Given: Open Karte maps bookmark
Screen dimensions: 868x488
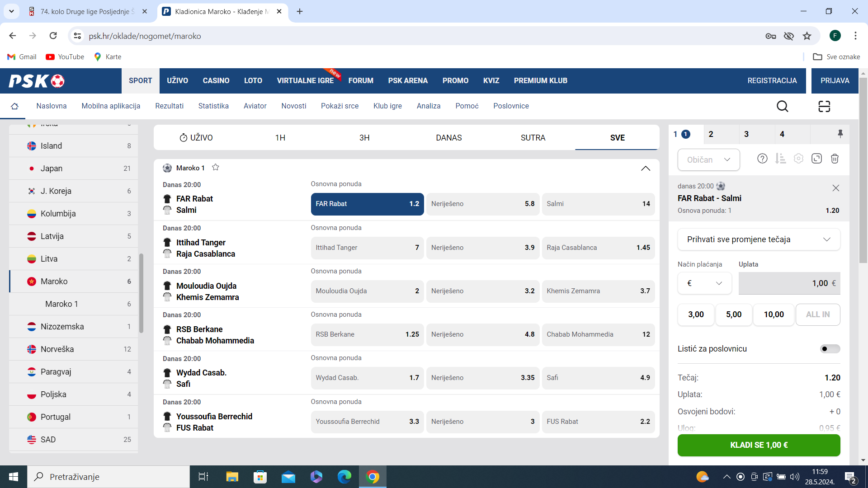Looking at the screenshot, I should click(x=108, y=57).
